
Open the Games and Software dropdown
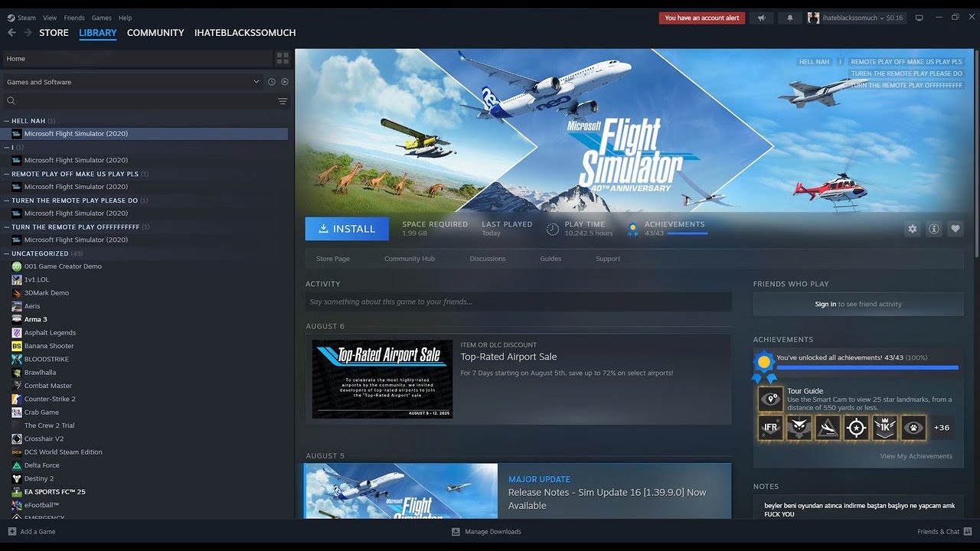click(x=133, y=82)
